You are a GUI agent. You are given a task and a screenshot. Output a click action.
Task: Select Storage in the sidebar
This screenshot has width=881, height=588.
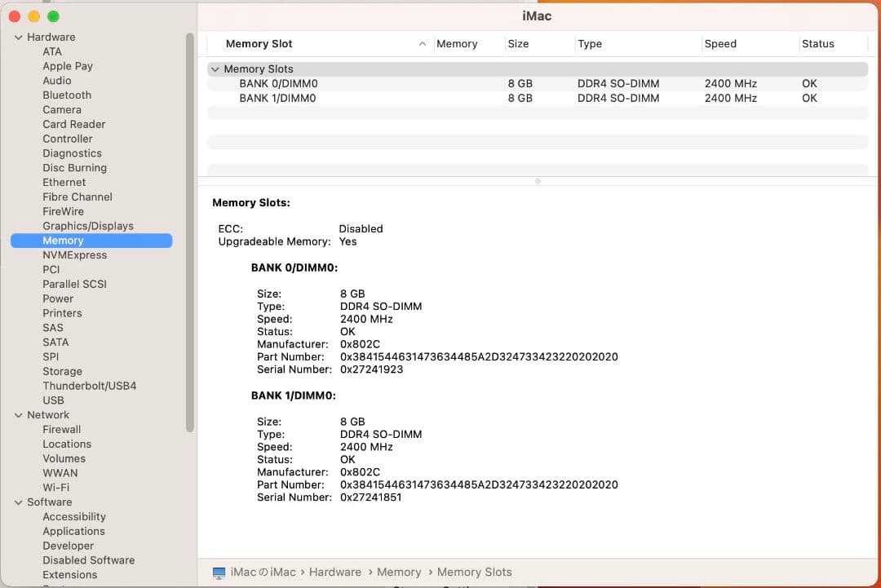tap(62, 371)
